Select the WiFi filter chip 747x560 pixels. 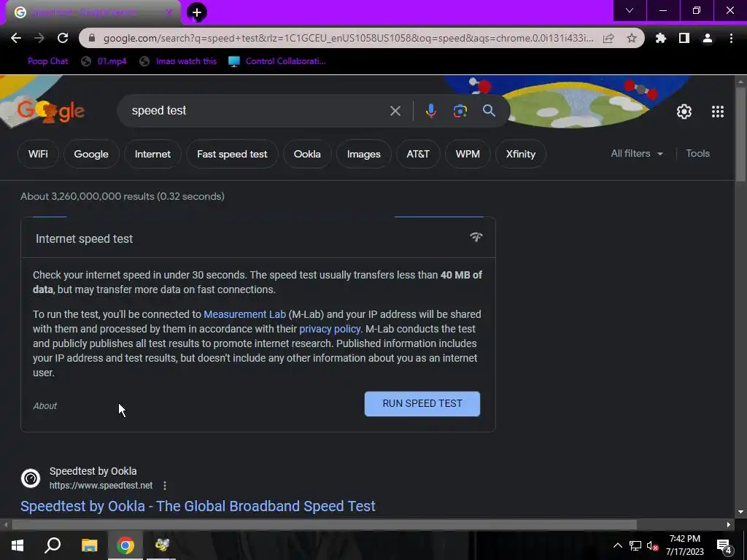[38, 154]
